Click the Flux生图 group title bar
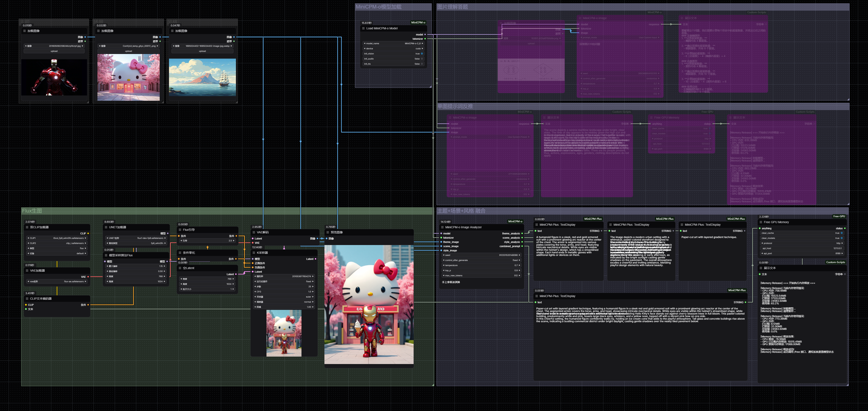 (x=32, y=211)
